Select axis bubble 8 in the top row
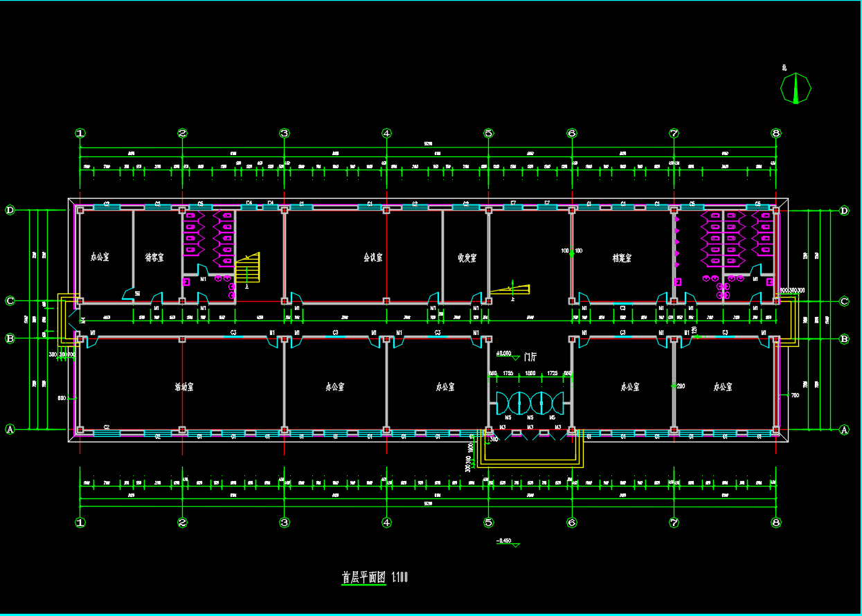Screen dimensions: 862x616 click(x=775, y=134)
